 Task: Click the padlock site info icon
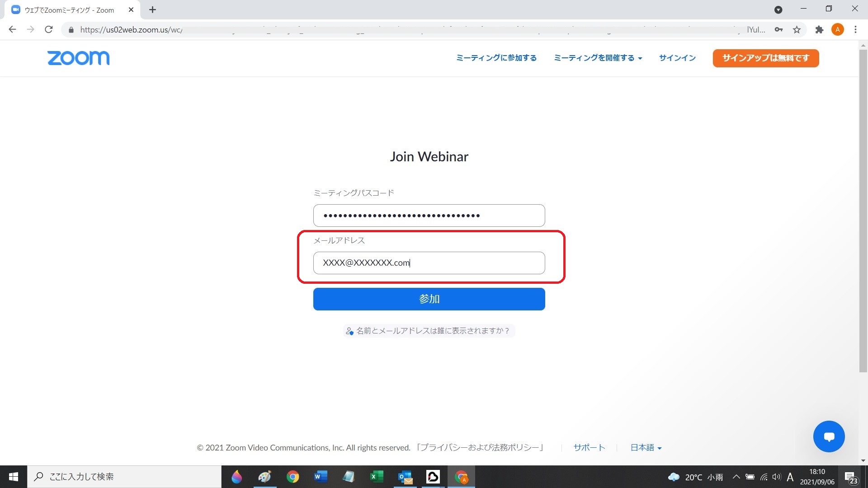click(71, 30)
